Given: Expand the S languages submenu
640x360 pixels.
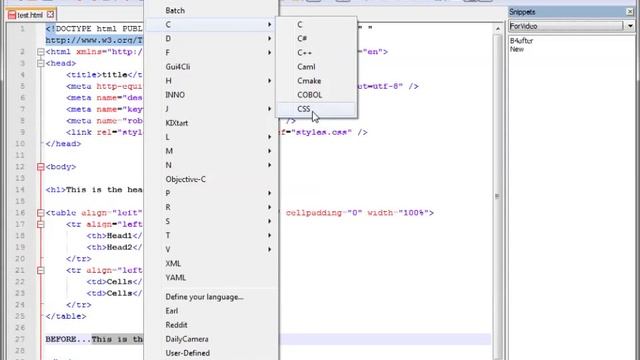Looking at the screenshot, I should coord(211,221).
